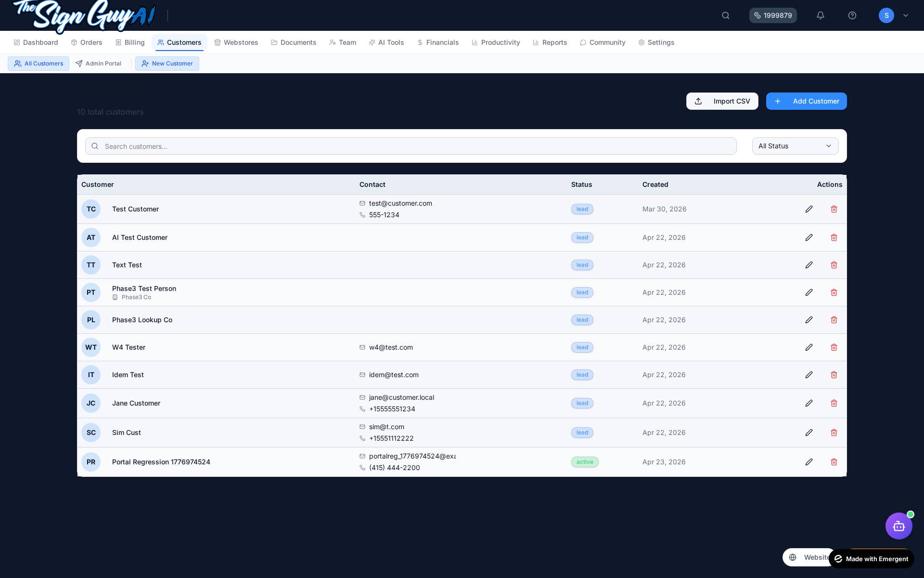
Task: Click the S user avatar
Action: coord(886,15)
